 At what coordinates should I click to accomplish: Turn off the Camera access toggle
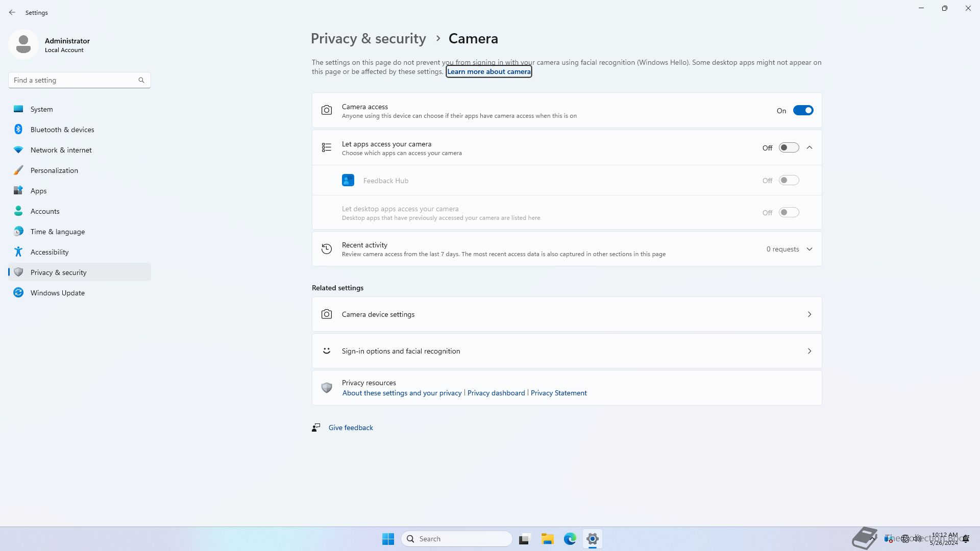coord(803,111)
